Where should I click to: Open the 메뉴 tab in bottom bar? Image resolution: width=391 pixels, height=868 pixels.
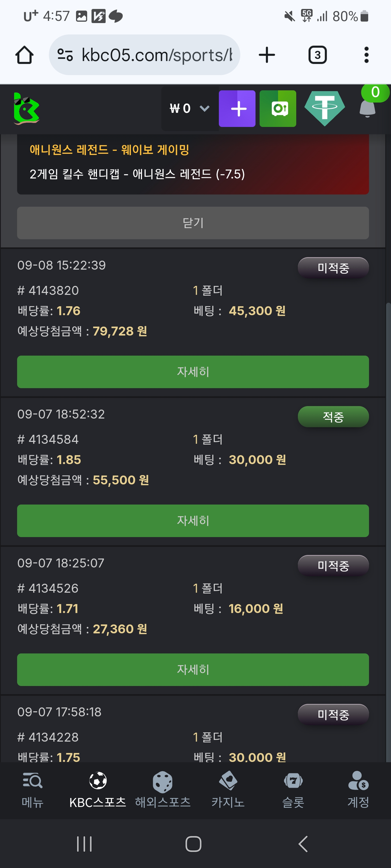(32, 790)
